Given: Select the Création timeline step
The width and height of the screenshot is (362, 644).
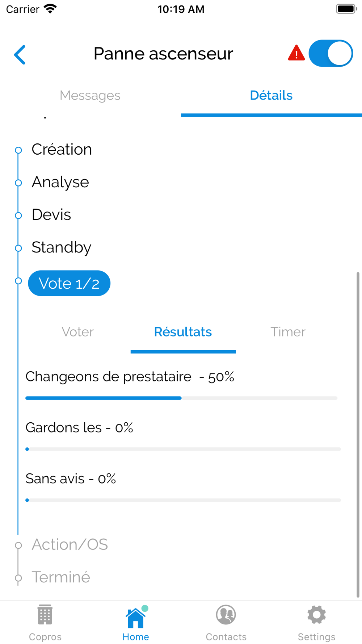Looking at the screenshot, I should click(62, 150).
